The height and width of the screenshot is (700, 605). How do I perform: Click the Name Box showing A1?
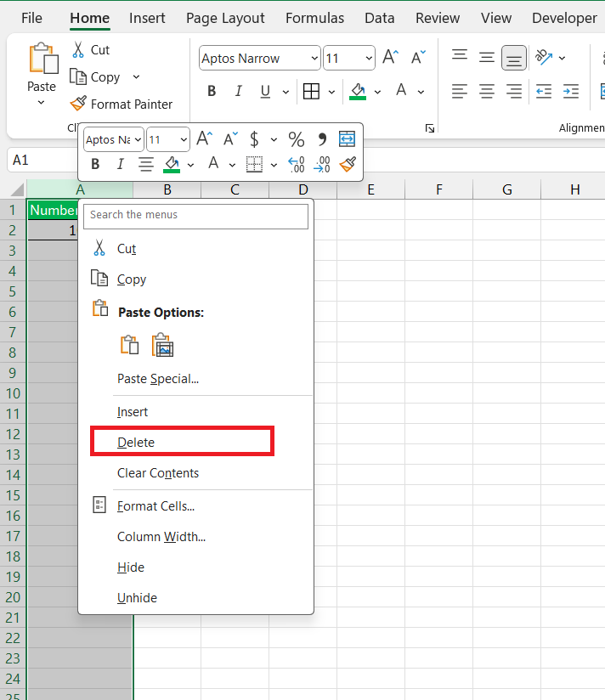tap(42, 160)
